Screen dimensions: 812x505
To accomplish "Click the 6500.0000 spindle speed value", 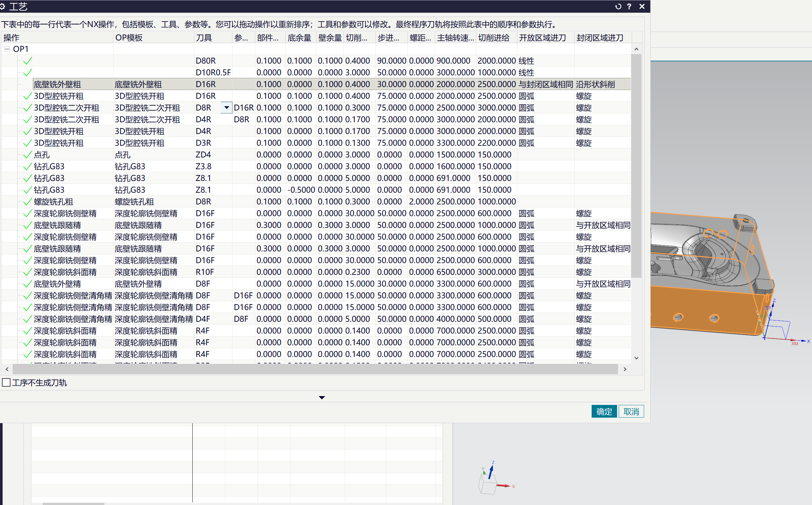I will [x=455, y=272].
